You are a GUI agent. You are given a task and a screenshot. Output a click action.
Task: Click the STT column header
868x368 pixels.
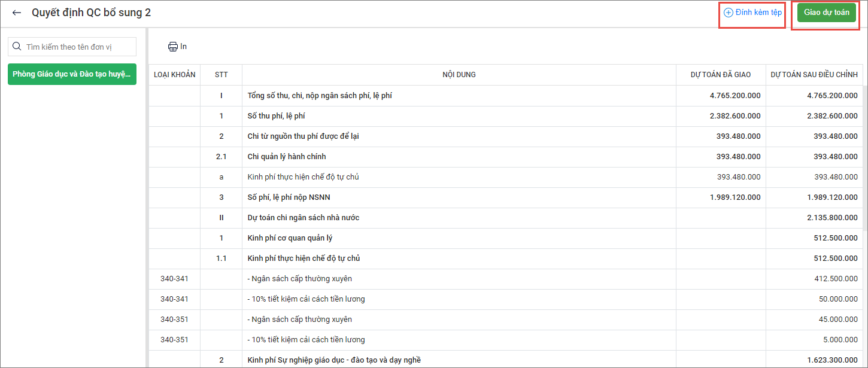221,75
